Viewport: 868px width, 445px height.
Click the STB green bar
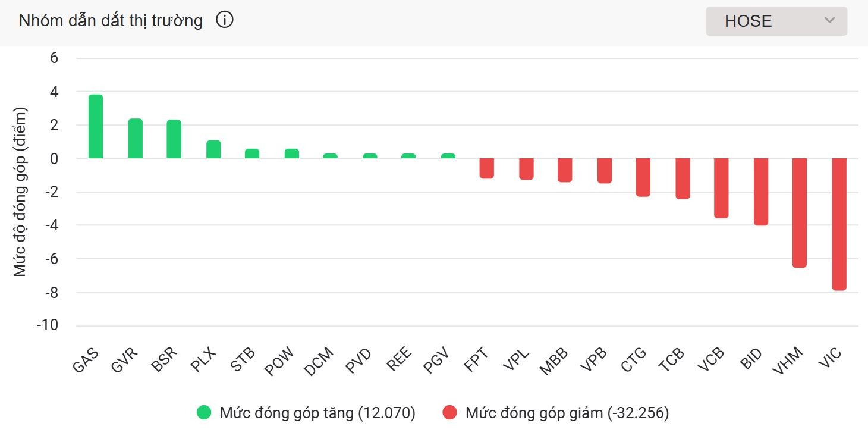[x=252, y=153]
